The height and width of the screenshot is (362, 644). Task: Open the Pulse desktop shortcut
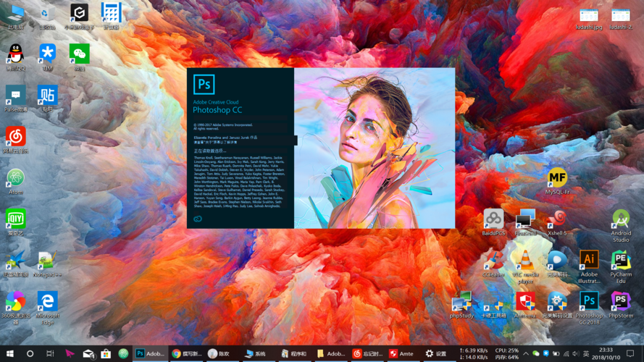(16, 99)
